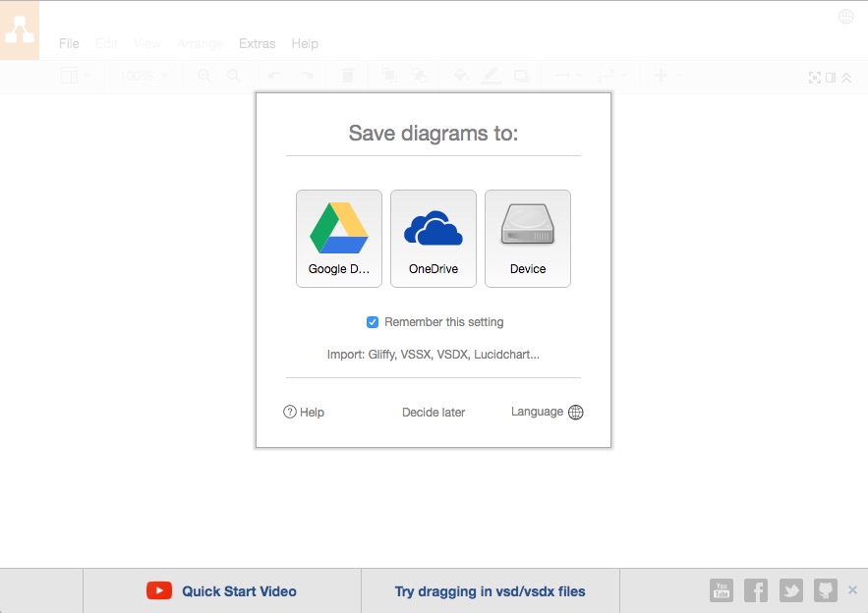Click the fill color bucket icon

pos(461,75)
